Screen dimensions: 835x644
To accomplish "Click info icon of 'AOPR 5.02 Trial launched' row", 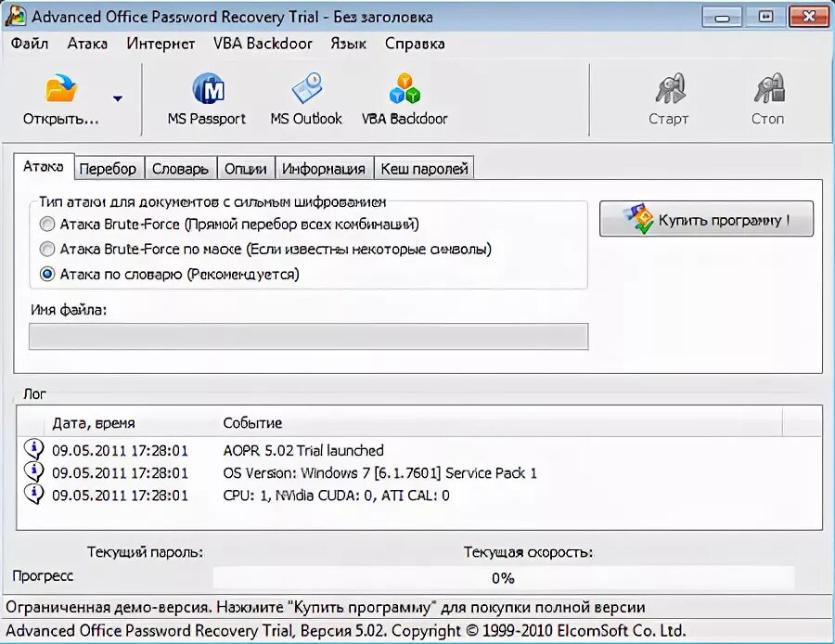I will pos(34,449).
